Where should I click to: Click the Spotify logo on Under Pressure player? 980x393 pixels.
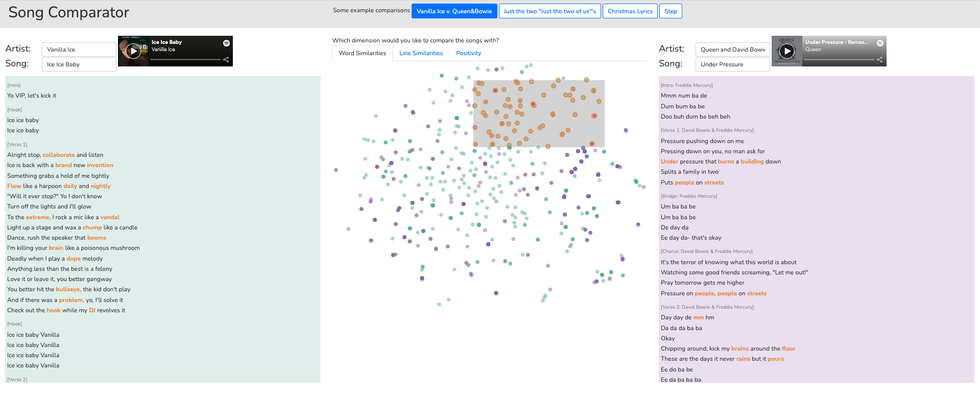pos(880,43)
